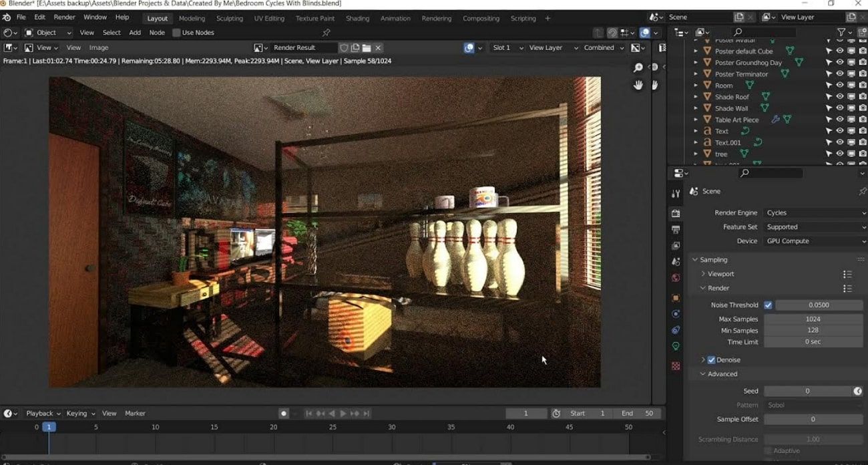Select the World properties tab
The image size is (868, 465).
[676, 278]
